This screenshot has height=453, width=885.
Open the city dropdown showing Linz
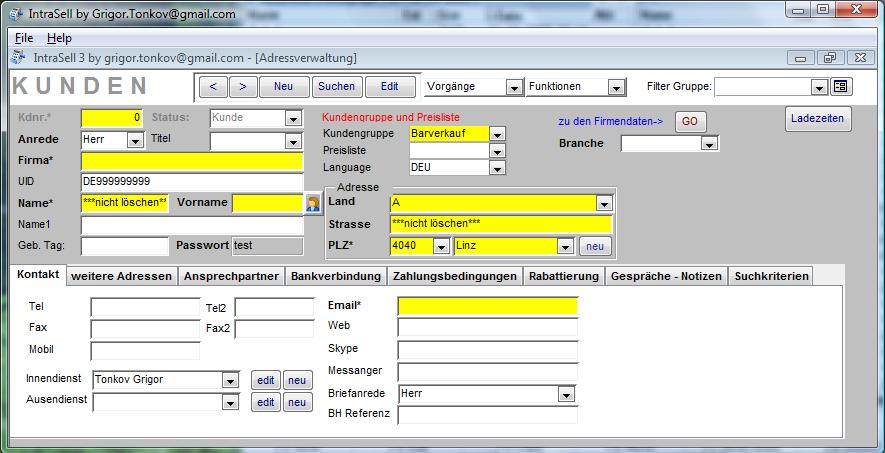pyautogui.click(x=565, y=247)
